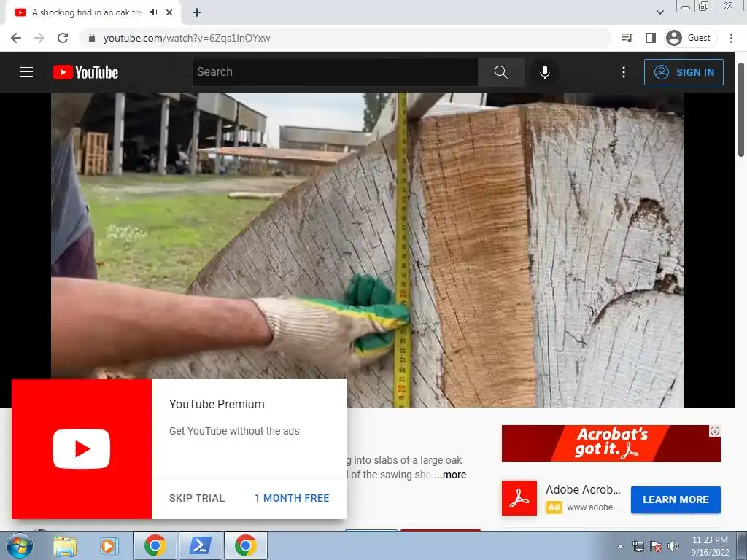Image resolution: width=747 pixels, height=560 pixels.
Task: Select the youtube.com URL in the address bar
Action: tap(187, 38)
